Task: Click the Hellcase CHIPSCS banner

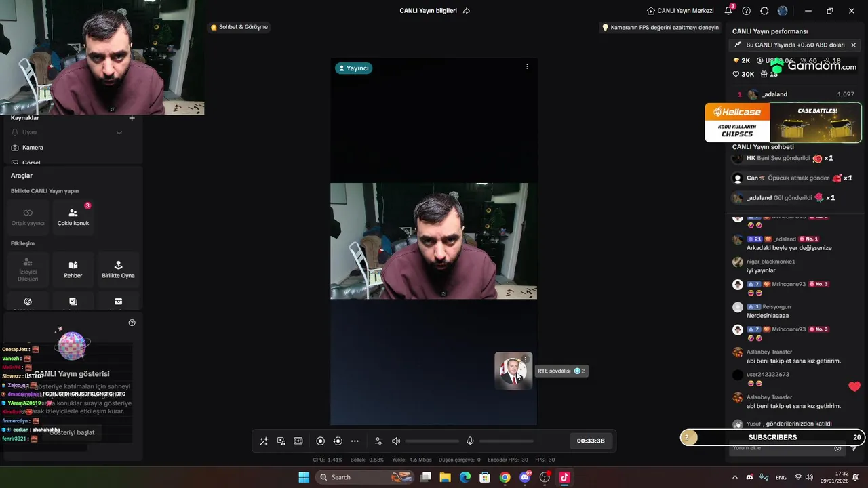Action: (783, 123)
